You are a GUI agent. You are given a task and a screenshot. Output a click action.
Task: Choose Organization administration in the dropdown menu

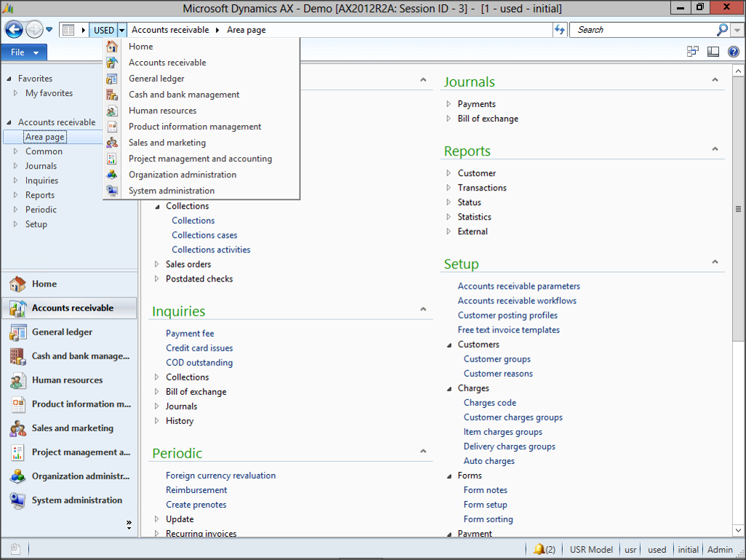183,175
